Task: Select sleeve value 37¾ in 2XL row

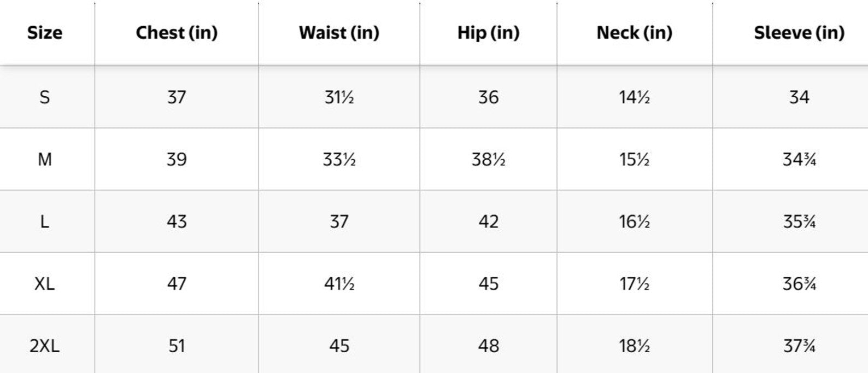Action: click(799, 346)
